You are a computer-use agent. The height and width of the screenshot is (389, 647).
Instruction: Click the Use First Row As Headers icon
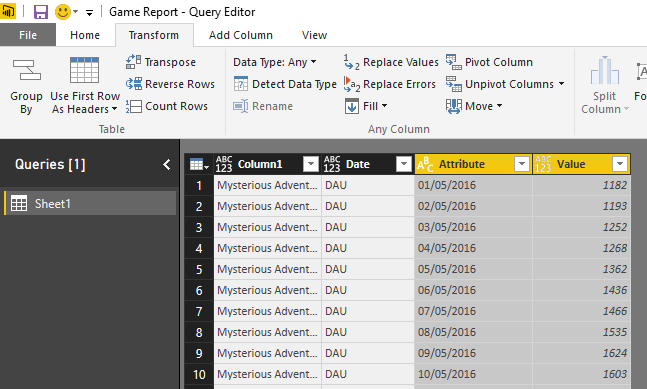pos(84,70)
